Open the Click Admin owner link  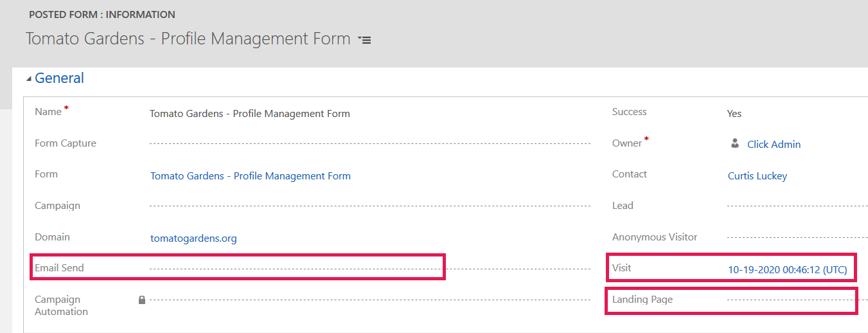774,144
